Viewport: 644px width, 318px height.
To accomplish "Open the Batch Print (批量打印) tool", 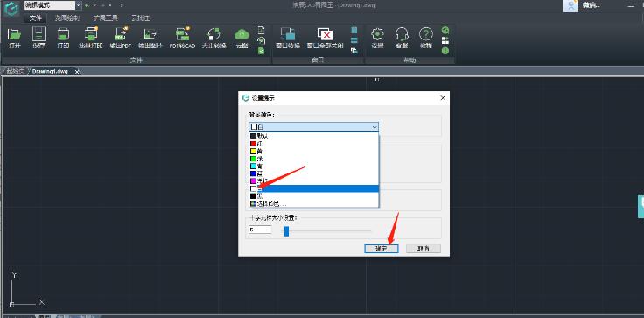I will click(91, 35).
